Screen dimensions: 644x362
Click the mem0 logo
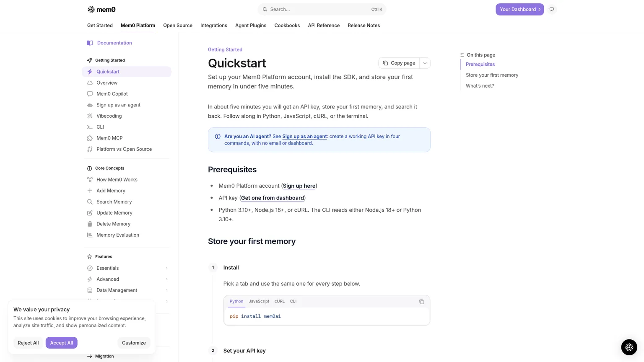pos(101,9)
